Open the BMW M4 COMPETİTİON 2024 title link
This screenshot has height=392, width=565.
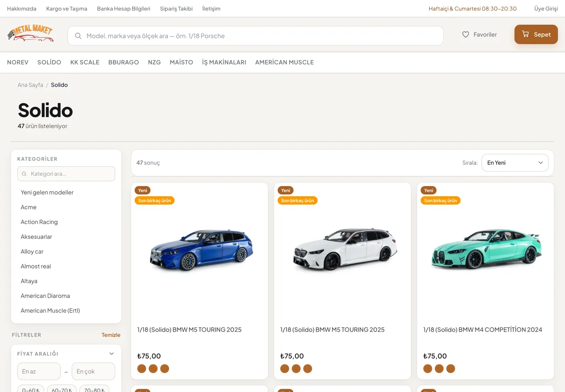coord(483,329)
